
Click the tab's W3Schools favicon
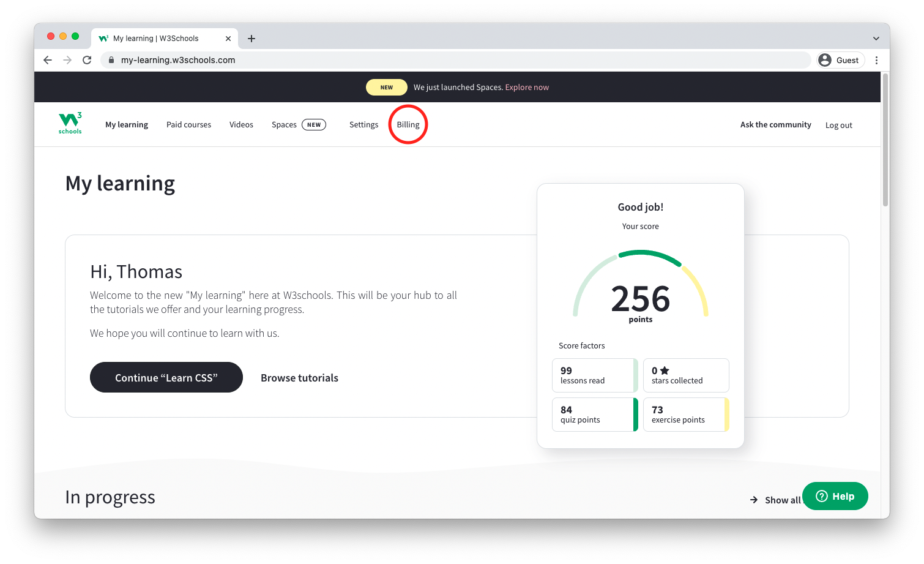click(103, 39)
